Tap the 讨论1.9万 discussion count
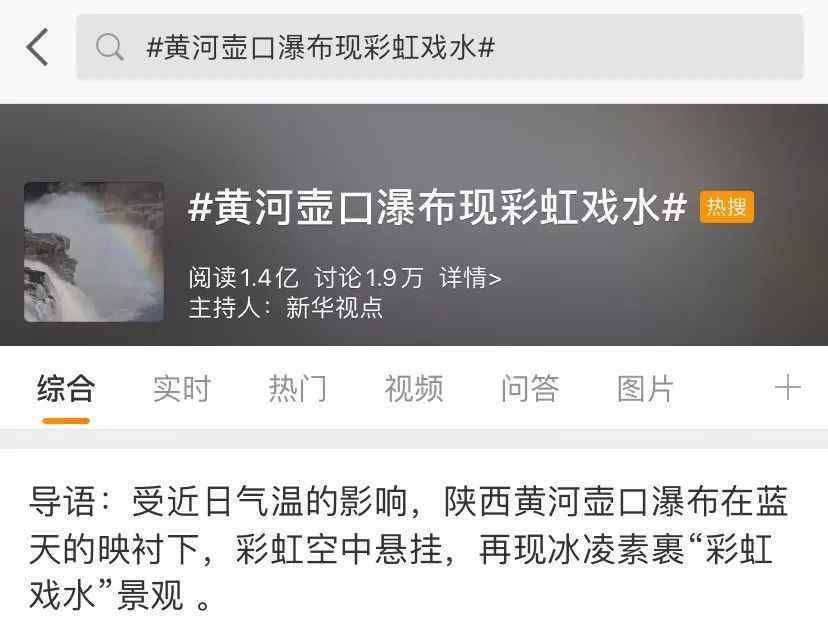 (x=369, y=277)
